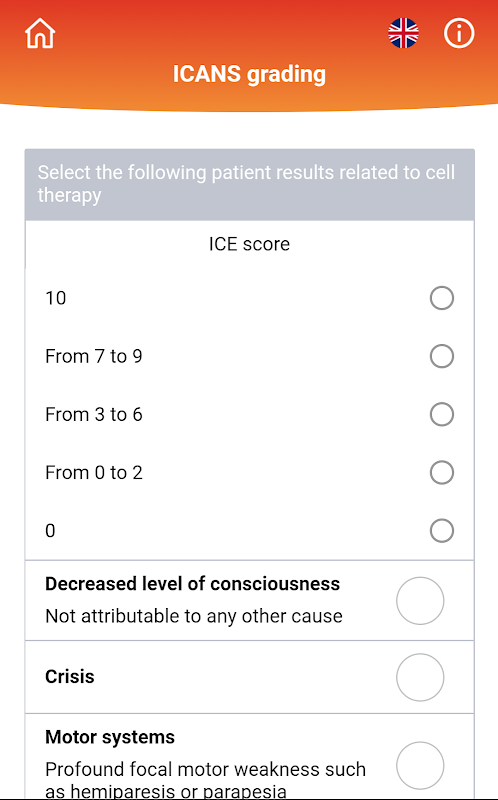Click 'Not attributable to any other cause' text
498x800 pixels.
tap(194, 616)
